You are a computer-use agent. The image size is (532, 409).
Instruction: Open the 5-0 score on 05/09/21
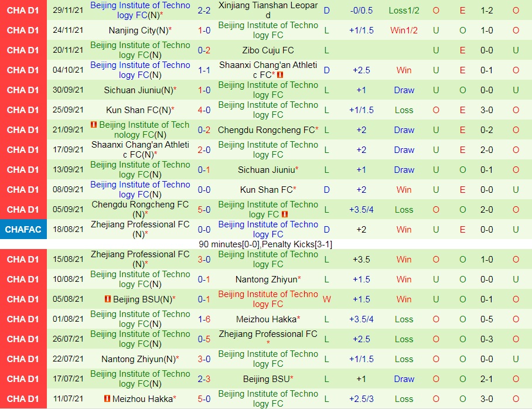point(204,209)
